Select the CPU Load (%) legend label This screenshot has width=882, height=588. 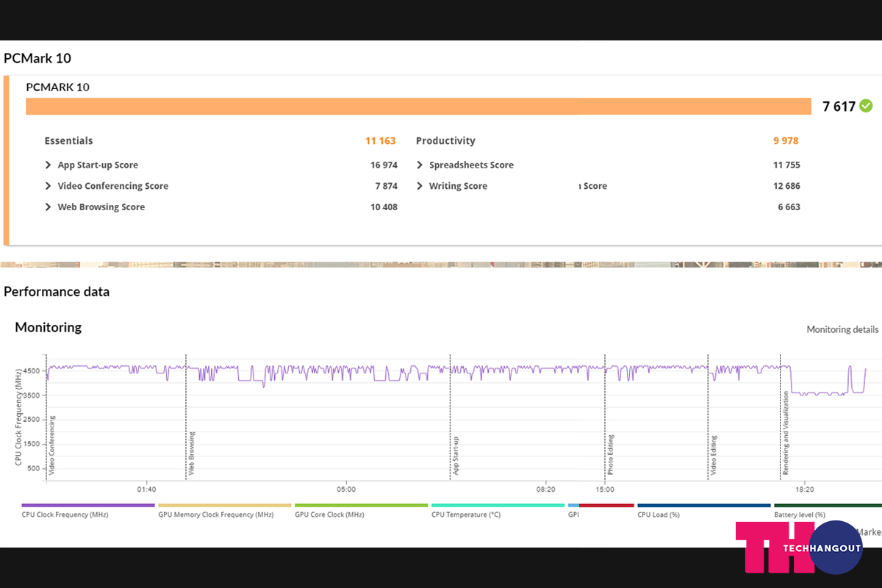[659, 515]
